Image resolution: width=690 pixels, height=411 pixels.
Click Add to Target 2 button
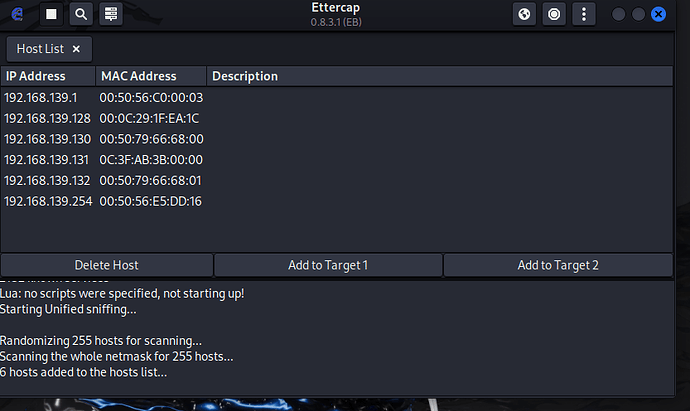tap(558, 265)
